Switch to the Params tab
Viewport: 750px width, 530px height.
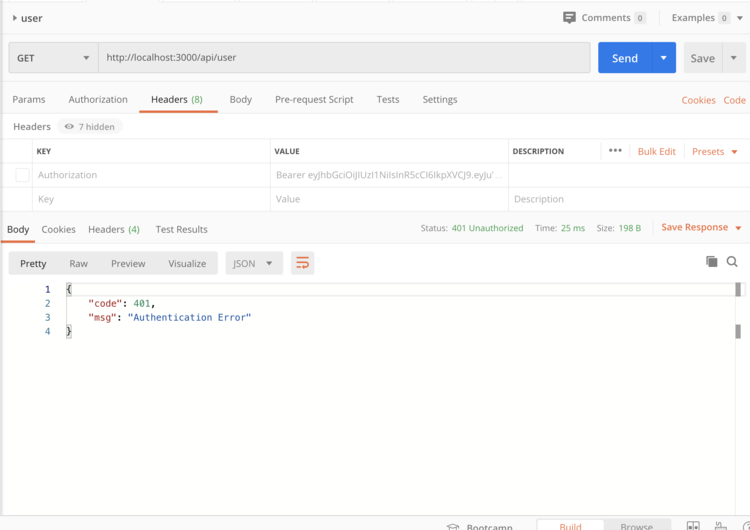pyautogui.click(x=29, y=99)
